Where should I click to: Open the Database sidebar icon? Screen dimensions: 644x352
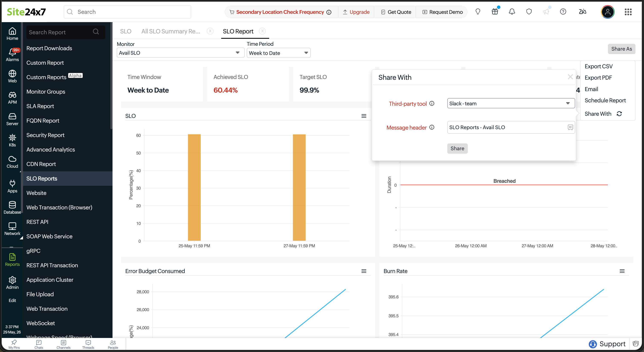point(12,207)
